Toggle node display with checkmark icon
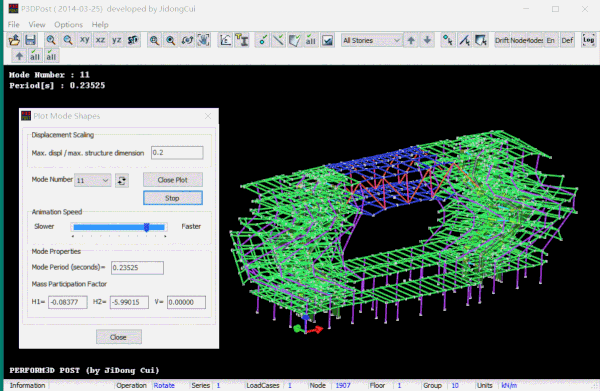The width and height of the screenshot is (600, 391). point(262,40)
